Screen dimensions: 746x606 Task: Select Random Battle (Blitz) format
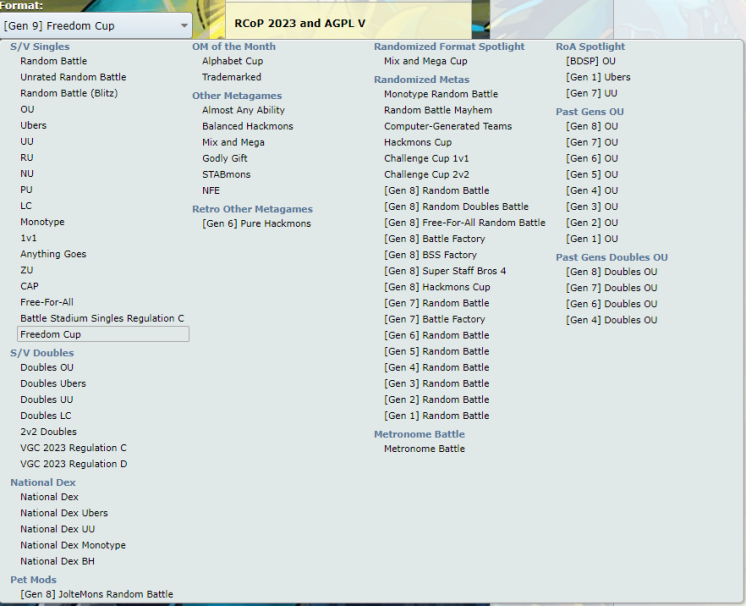pyautogui.click(x=69, y=93)
